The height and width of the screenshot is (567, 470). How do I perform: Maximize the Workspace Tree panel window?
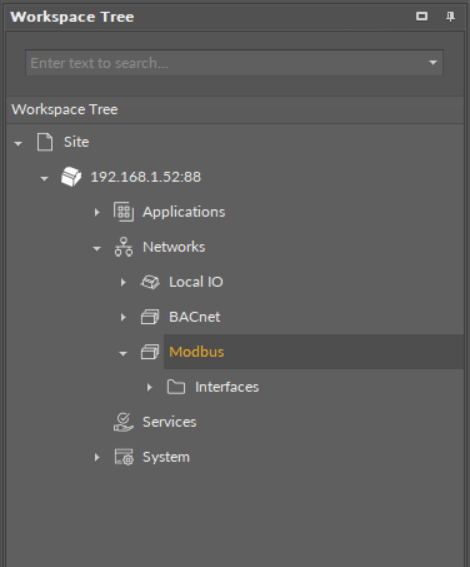(422, 16)
